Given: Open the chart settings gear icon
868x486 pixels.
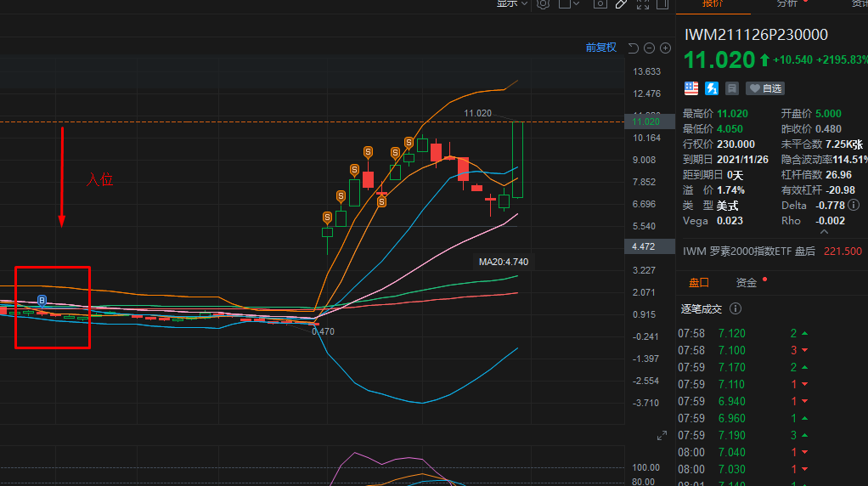Looking at the screenshot, I should [543, 3].
